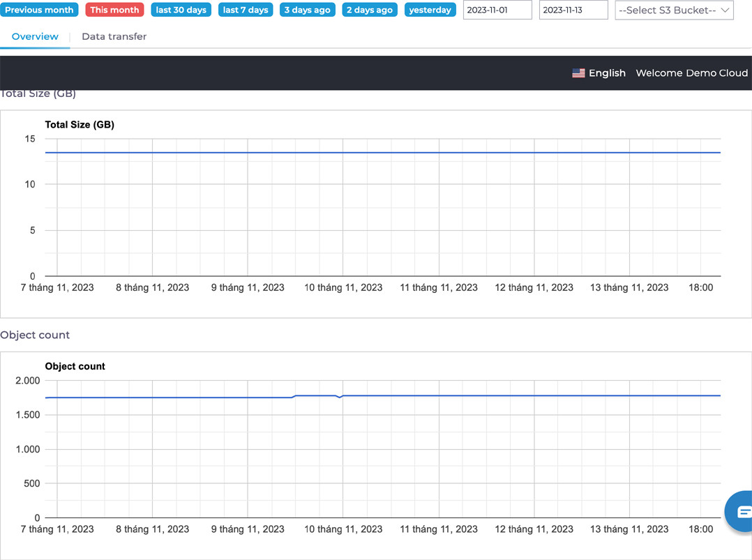752x560 pixels.
Task: Choose the red This month button
Action: point(114,10)
